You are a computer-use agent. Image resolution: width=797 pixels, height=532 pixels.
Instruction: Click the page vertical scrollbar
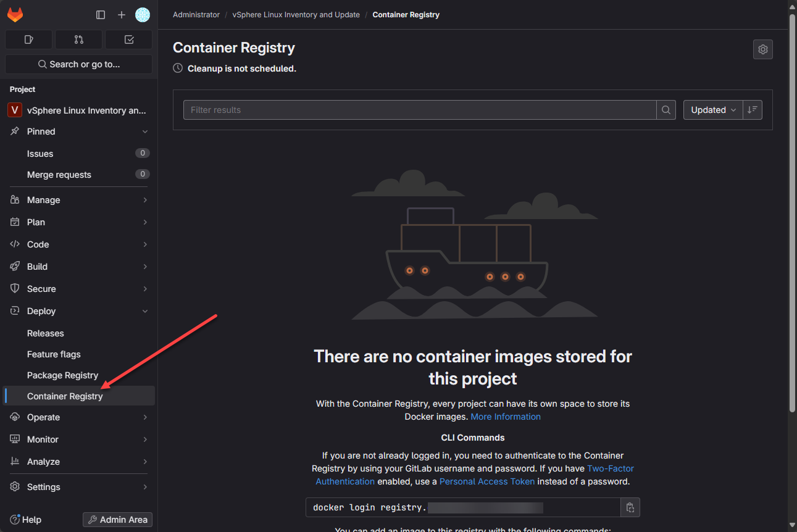tap(793, 213)
